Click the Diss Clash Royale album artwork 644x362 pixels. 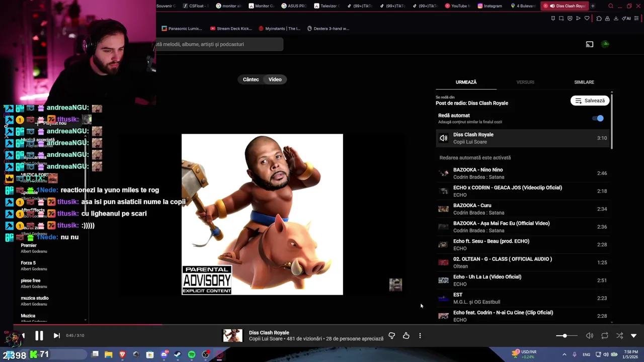[x=262, y=214]
